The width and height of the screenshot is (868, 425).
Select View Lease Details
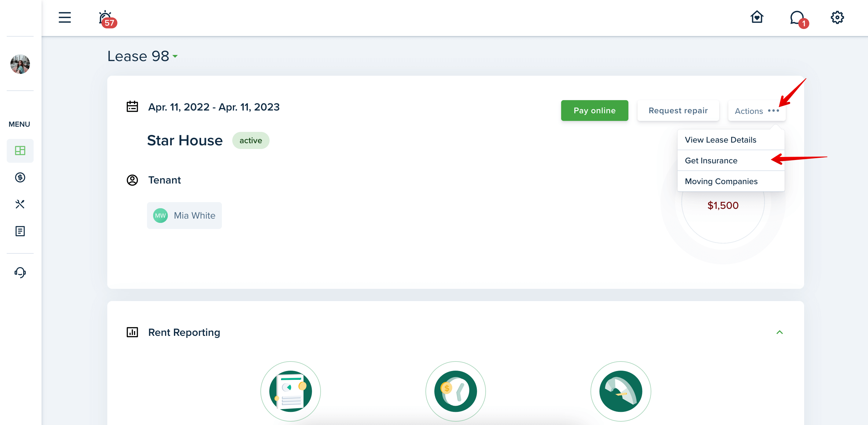(731, 140)
